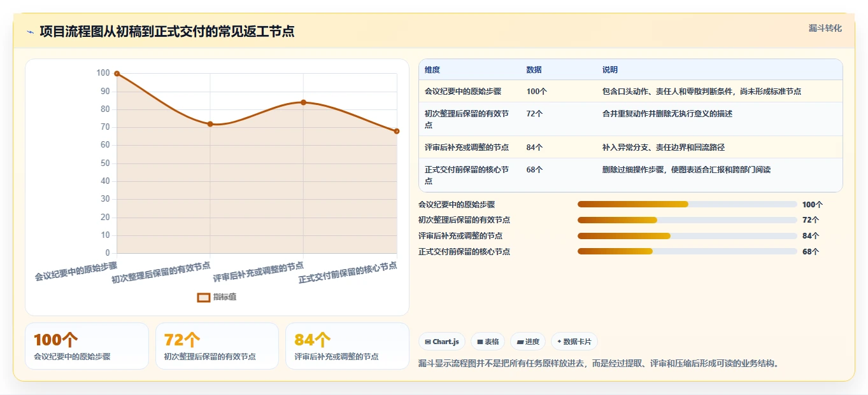This screenshot has height=395, width=868.
Task: Click the 会议纪要中的原始步骤 progress bar
Action: [x=687, y=204]
